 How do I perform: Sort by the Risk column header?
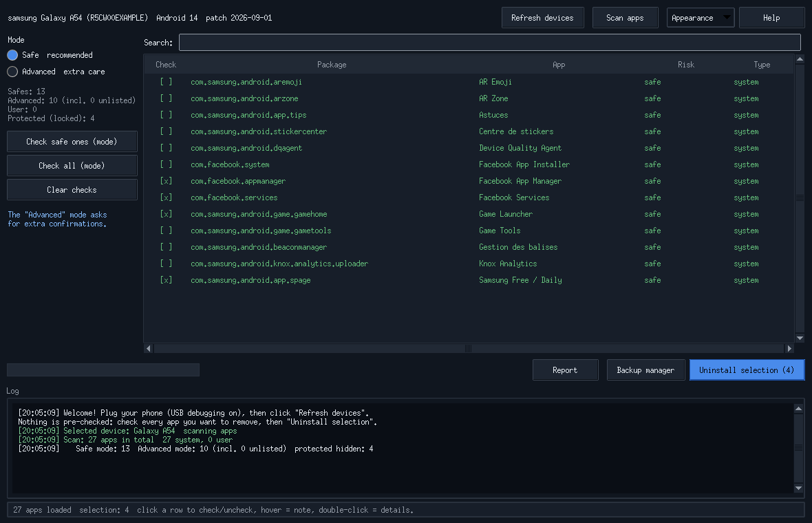[686, 65]
